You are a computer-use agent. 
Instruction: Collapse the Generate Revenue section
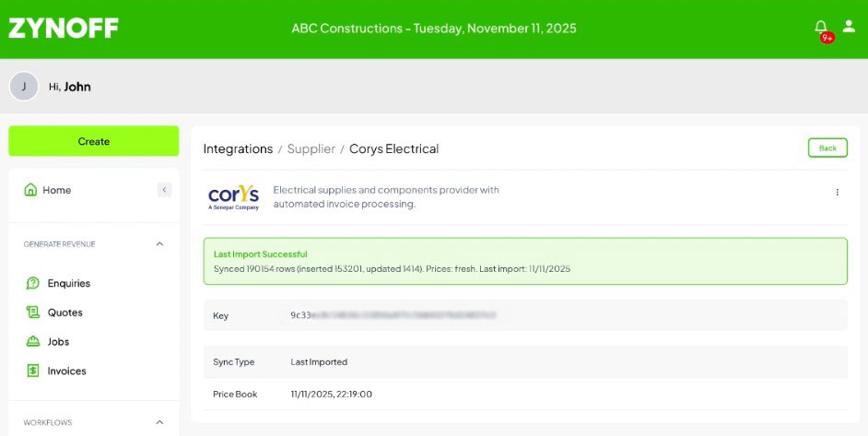click(x=159, y=243)
